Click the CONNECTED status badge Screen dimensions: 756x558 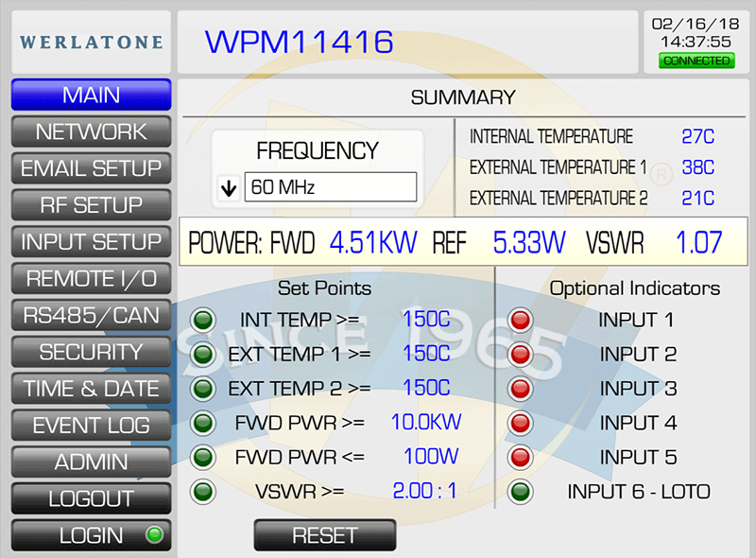point(696,61)
